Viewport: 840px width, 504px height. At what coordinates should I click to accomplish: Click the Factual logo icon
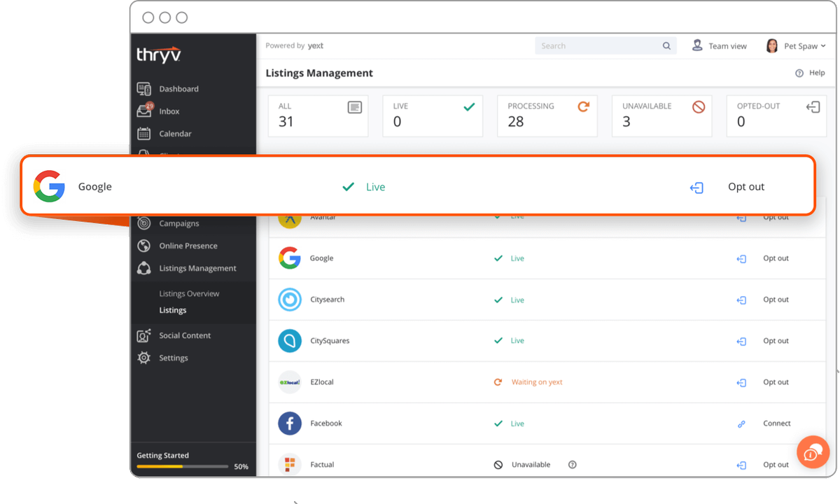(290, 464)
